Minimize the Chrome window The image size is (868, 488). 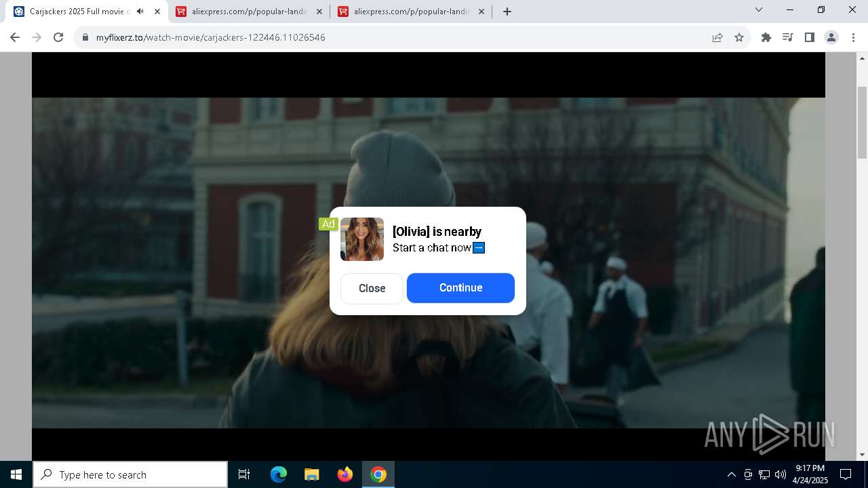point(790,10)
